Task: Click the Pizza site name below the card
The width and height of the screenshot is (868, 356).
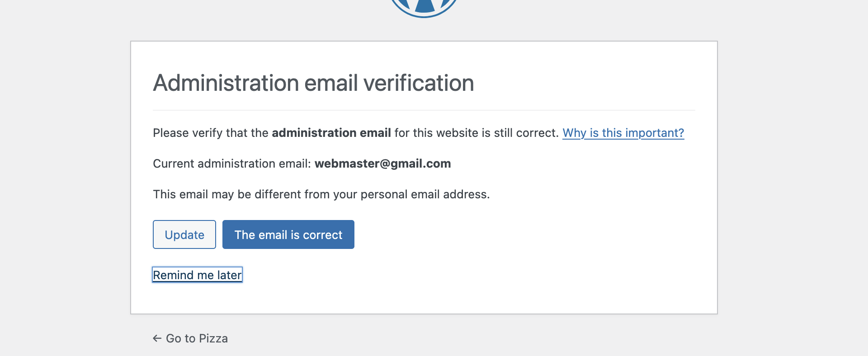Action: [x=213, y=338]
